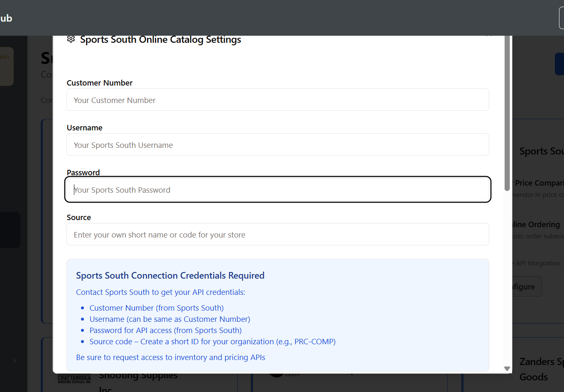Screen dimensions: 564x392
Task: Click the 'Username (can be same as Customer Number)' bullet
Action: pyautogui.click(x=170, y=319)
